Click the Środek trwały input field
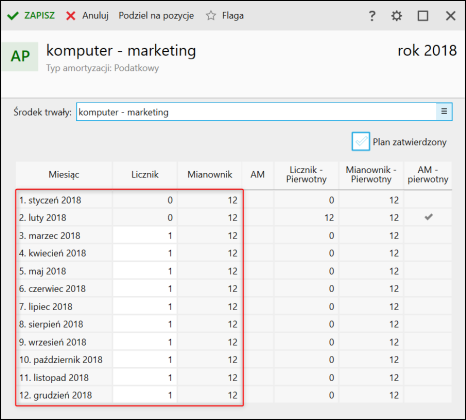This screenshot has width=466, height=420. [x=256, y=112]
